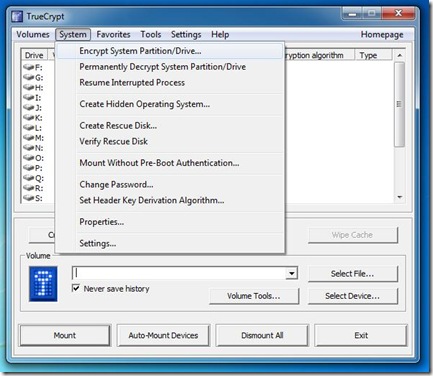433x376 pixels.
Task: Select the S: drive icon
Action: click(29, 198)
